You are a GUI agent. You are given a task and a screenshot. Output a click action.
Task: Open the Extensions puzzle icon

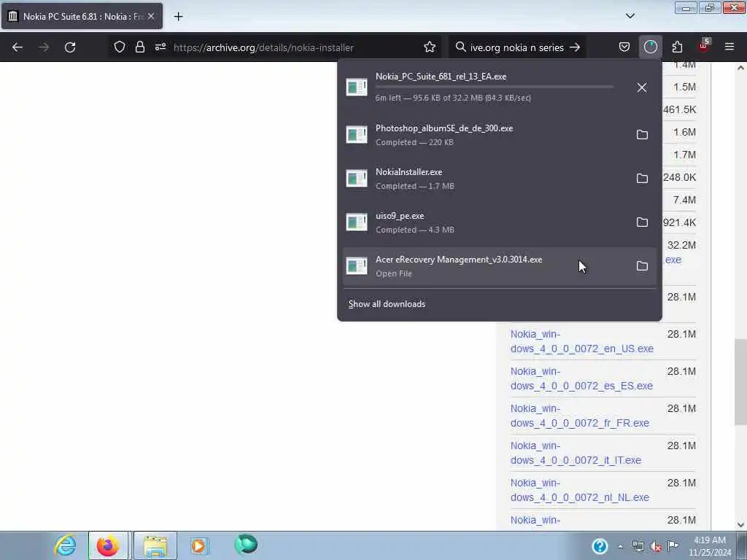pyautogui.click(x=677, y=47)
